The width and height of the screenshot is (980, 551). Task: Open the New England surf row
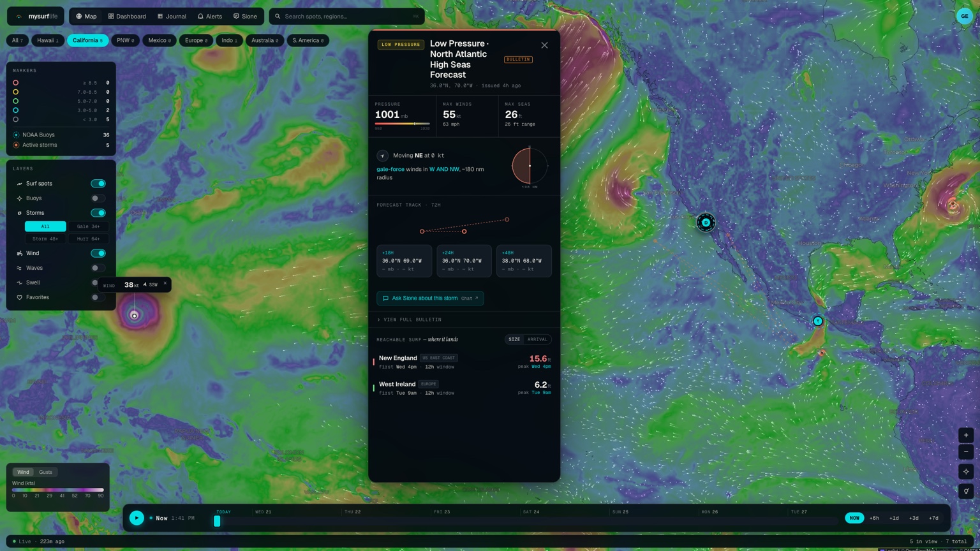(464, 362)
